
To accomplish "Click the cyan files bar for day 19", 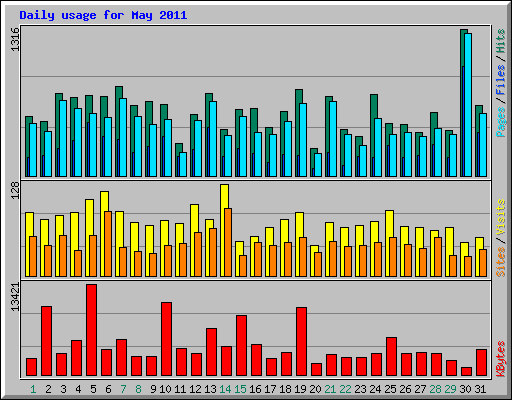I will [303, 140].
